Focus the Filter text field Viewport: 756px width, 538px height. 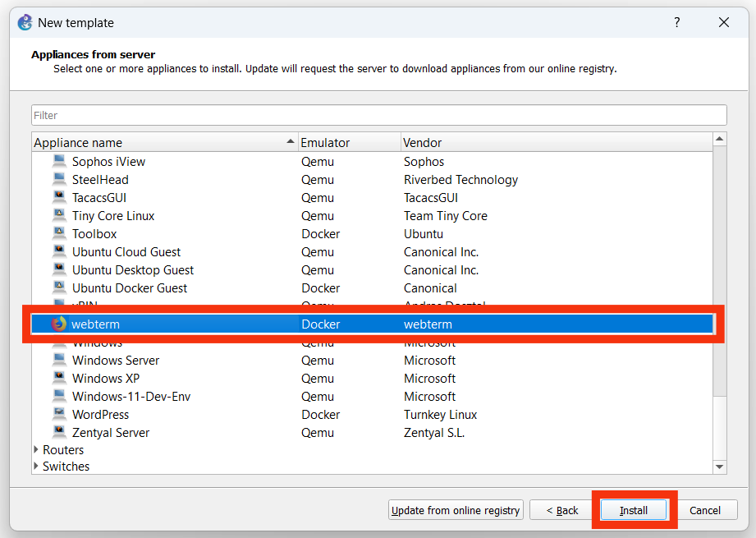coord(378,116)
